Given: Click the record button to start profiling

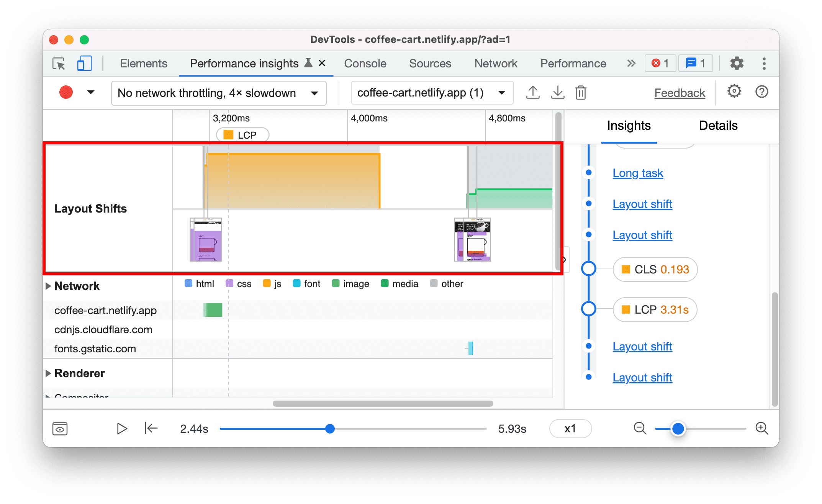Looking at the screenshot, I should tap(66, 92).
